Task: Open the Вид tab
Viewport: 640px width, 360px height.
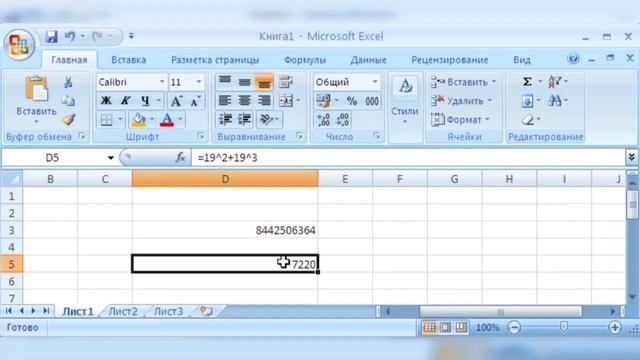Action: (522, 60)
